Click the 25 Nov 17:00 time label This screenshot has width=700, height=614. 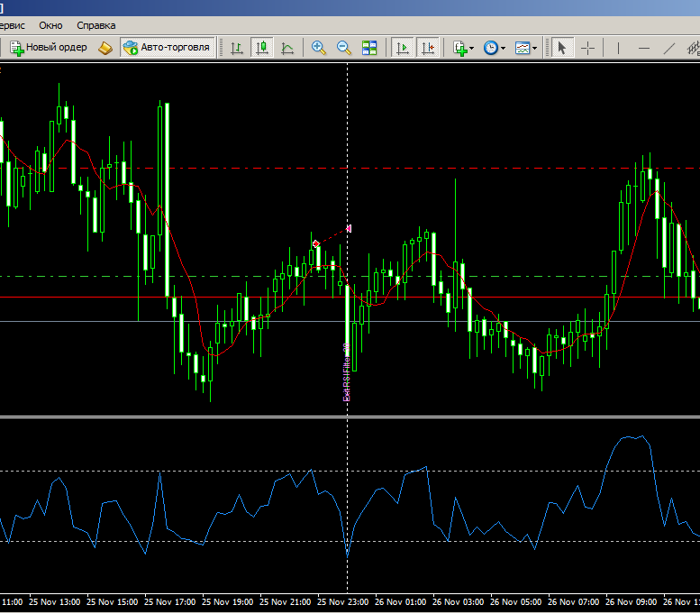pyautogui.click(x=169, y=602)
